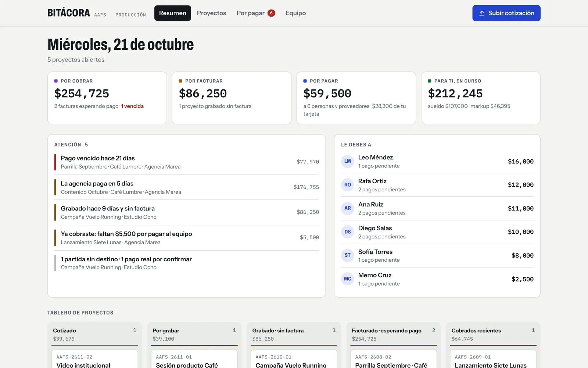This screenshot has height=368, width=588.
Task: Click the Subir cotización button
Action: coord(506,13)
